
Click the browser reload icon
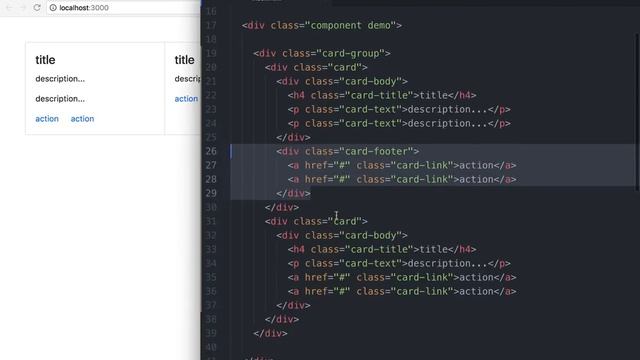point(37,7)
